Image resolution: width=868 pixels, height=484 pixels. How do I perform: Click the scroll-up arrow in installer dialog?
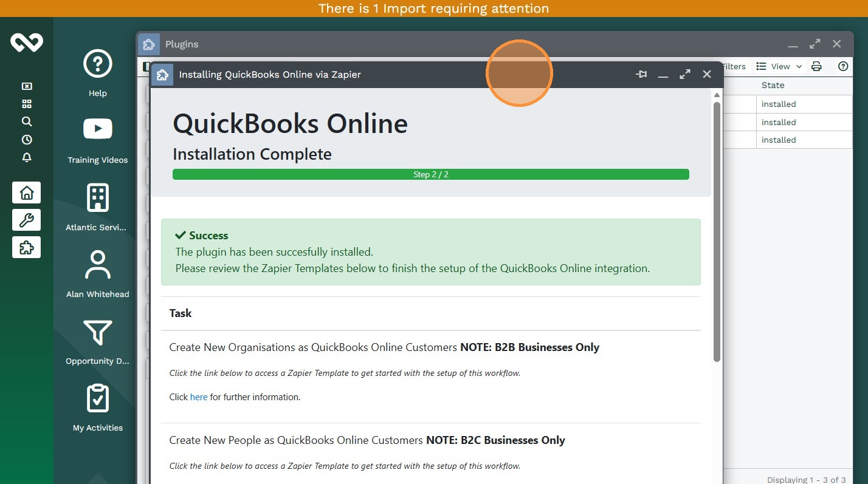coord(717,95)
